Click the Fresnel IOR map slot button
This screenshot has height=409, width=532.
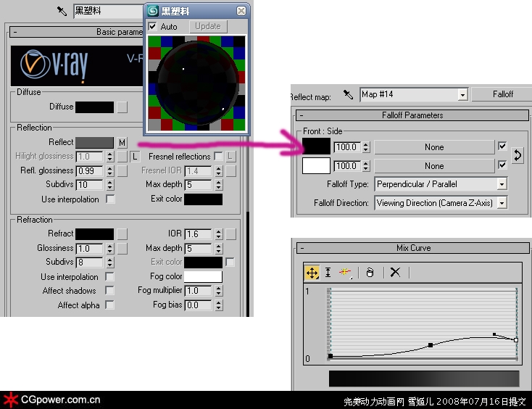coord(230,170)
